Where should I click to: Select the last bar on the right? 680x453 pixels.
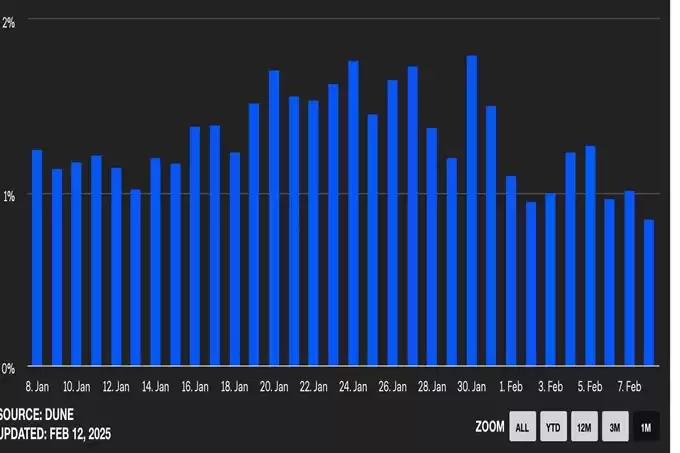click(649, 292)
